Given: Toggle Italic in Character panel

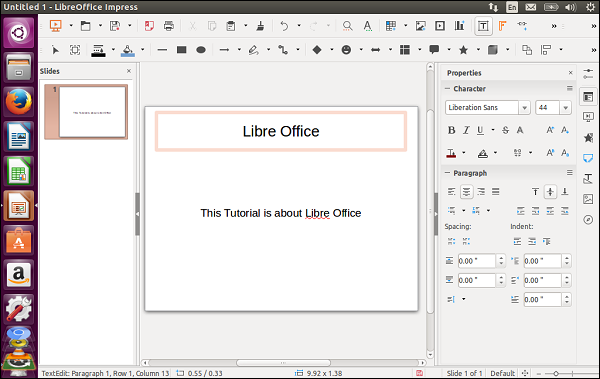Looking at the screenshot, I should click(x=466, y=130).
